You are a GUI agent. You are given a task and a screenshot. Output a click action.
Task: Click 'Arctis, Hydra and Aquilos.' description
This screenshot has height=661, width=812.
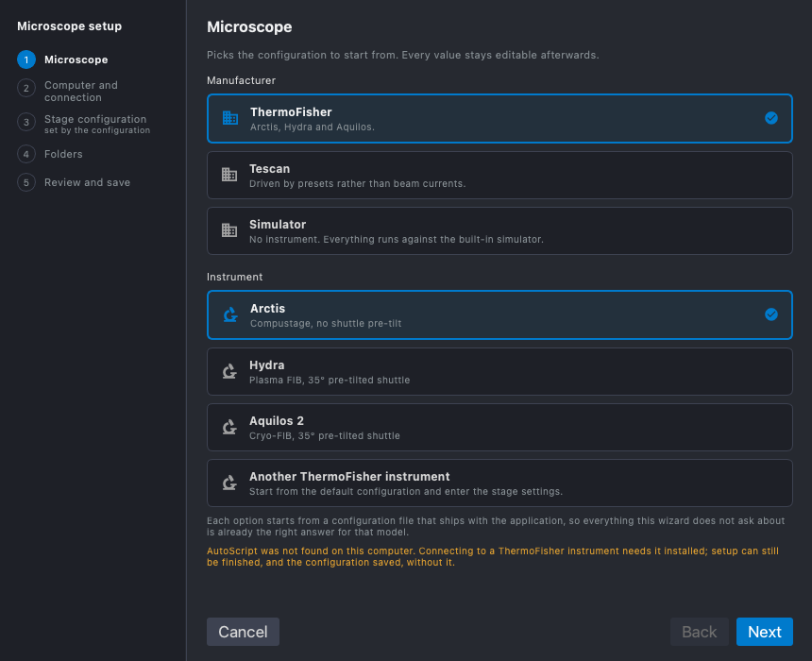tap(313, 127)
